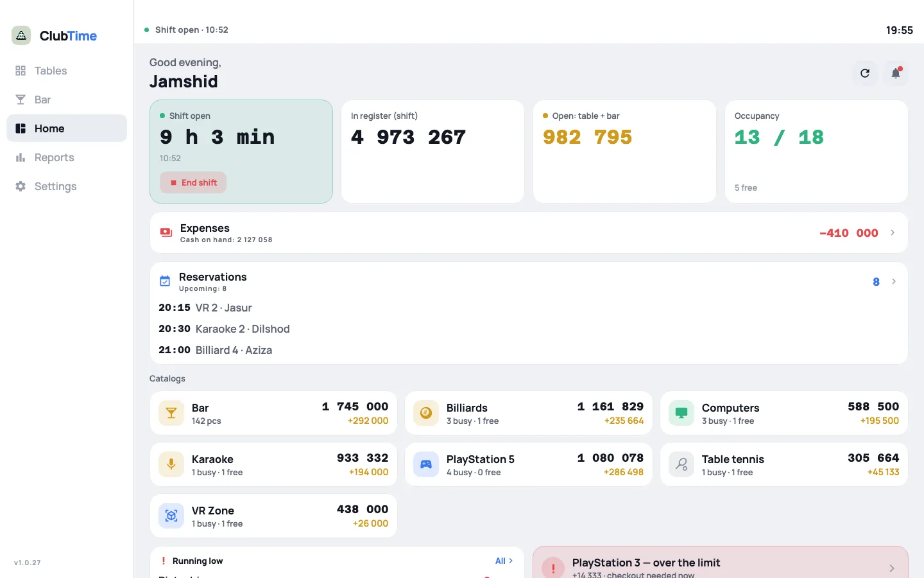Image resolution: width=924 pixels, height=578 pixels.
Task: Click the Expenses cash icon
Action: [166, 232]
